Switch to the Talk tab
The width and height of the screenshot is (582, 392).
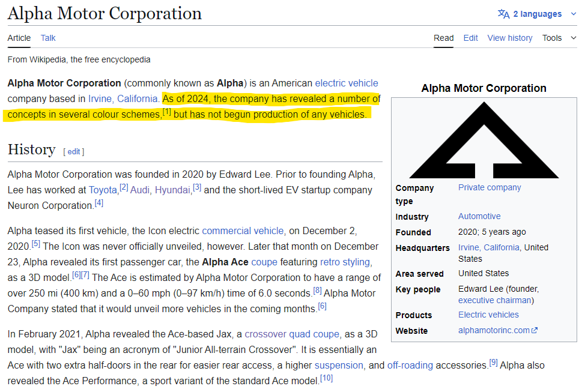[x=48, y=38]
